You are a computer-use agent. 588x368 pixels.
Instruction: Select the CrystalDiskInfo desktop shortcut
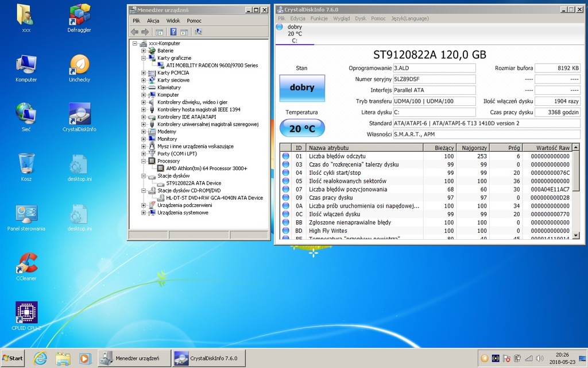(x=79, y=117)
